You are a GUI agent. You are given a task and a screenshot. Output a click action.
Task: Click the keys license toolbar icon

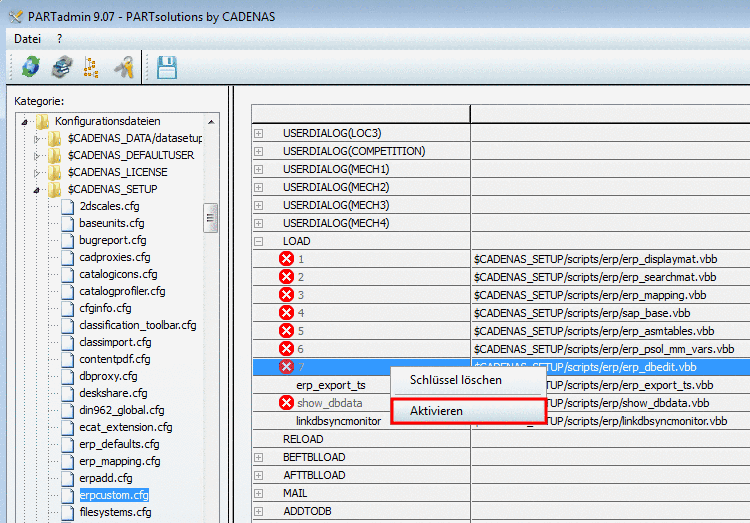[124, 67]
